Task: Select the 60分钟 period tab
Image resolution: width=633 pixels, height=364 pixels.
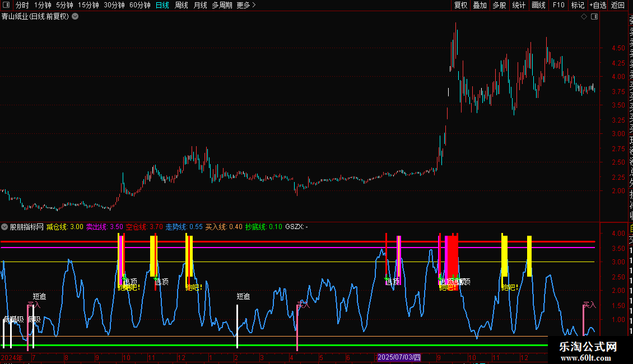Action: [x=140, y=5]
